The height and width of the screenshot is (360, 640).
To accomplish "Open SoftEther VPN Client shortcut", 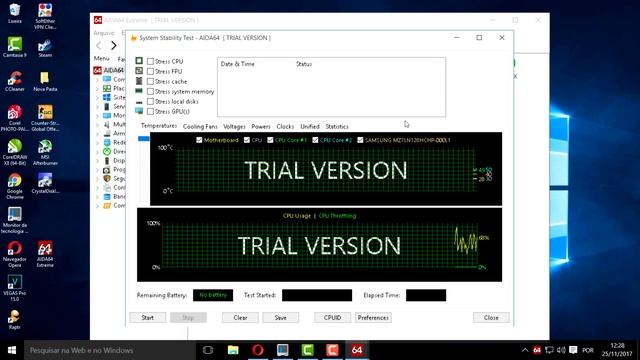I will 45,16.
